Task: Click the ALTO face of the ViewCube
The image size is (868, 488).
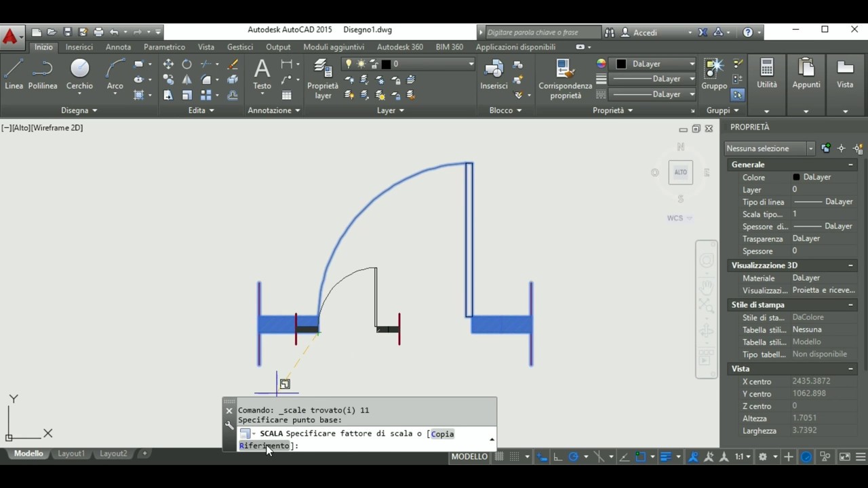Action: (681, 172)
